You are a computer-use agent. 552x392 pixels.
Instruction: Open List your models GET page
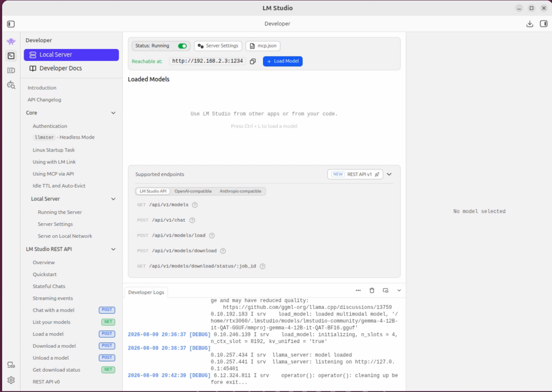point(73,322)
